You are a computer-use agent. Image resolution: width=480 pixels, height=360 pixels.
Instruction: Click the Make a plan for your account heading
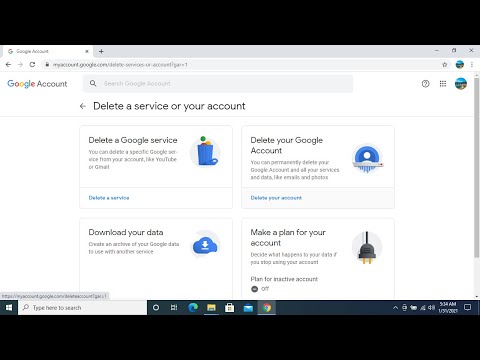tap(288, 238)
